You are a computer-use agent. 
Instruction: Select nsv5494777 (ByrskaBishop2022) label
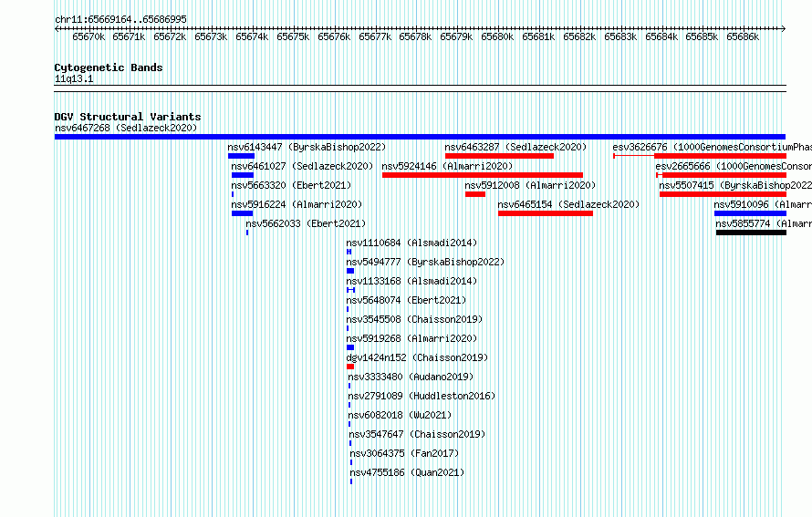point(425,262)
